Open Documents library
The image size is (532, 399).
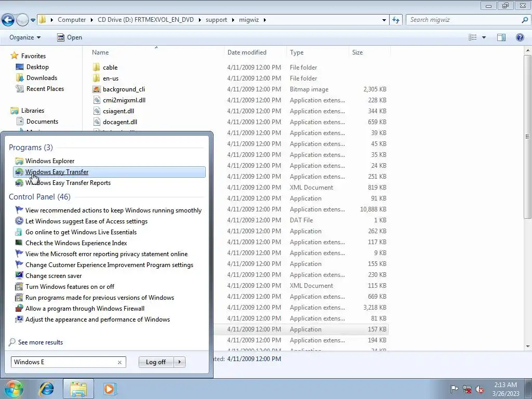[42, 122]
